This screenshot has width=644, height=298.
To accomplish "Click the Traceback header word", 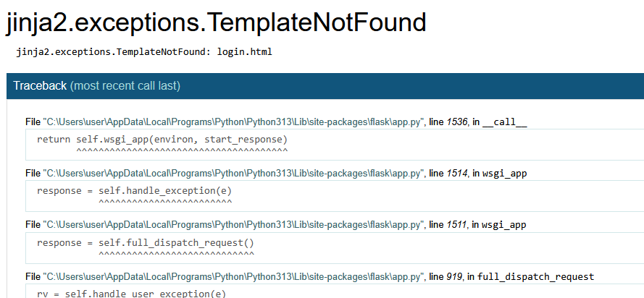I will coord(40,86).
